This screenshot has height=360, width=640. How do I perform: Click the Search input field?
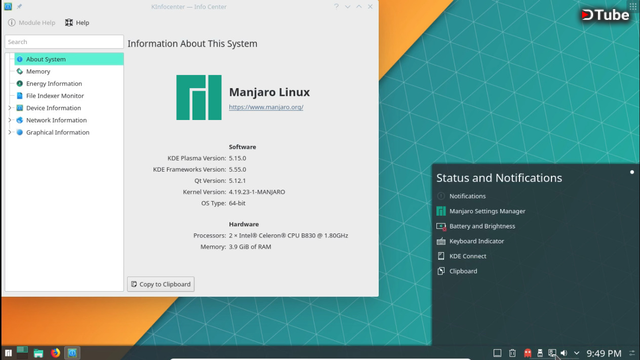coord(64,42)
